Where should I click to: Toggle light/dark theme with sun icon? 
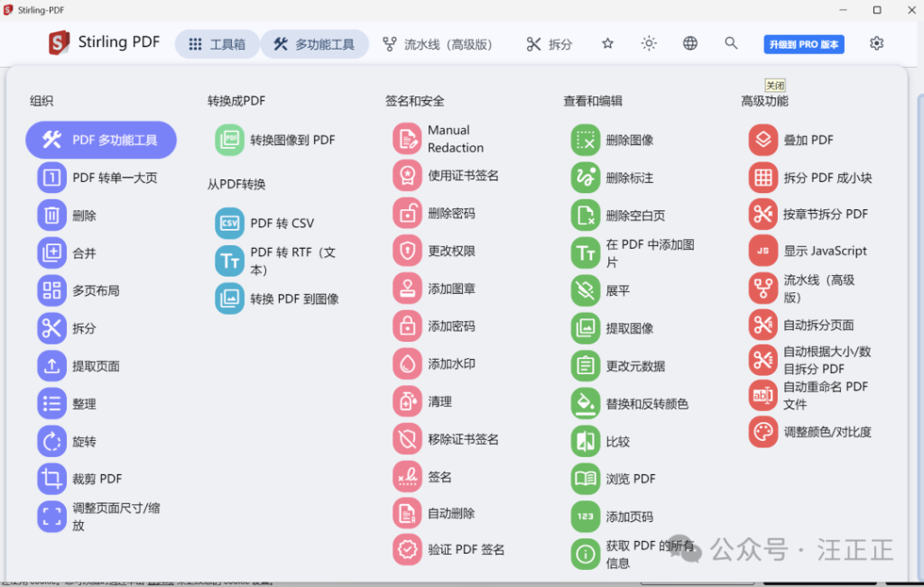point(649,42)
